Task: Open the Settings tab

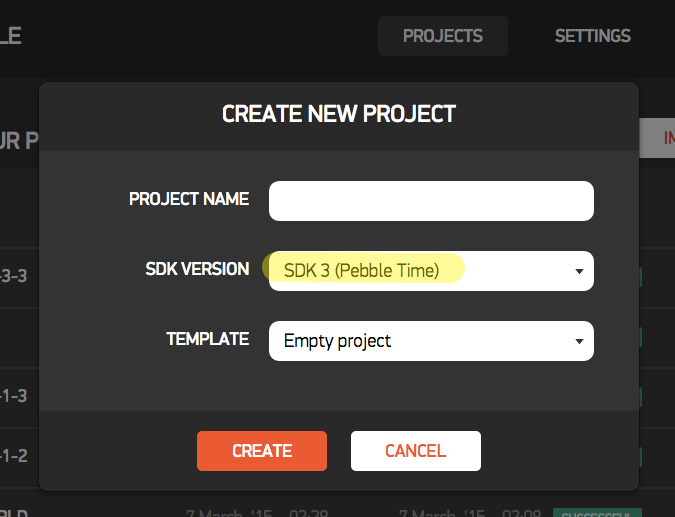Action: (x=592, y=36)
